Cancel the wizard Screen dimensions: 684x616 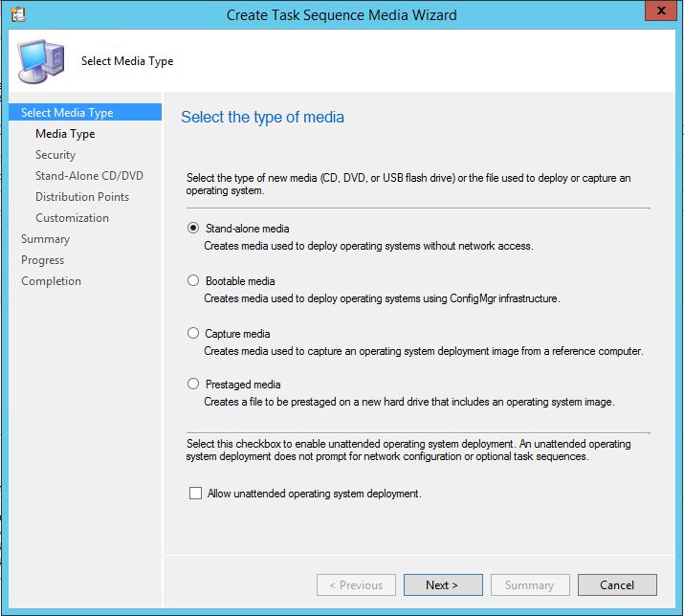click(x=617, y=584)
